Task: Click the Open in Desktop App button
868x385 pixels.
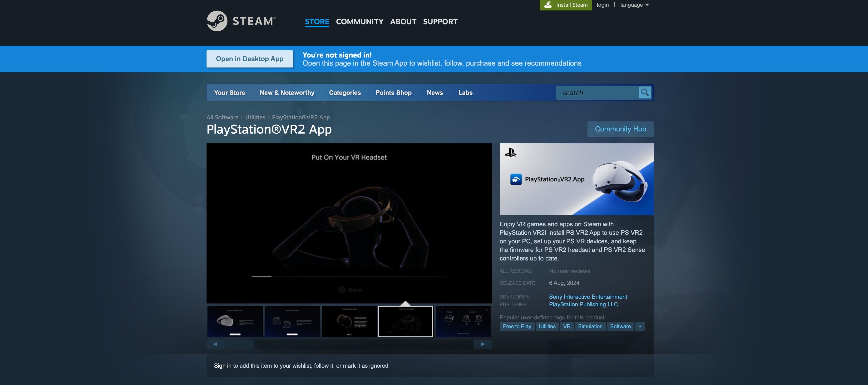Action: pos(249,59)
